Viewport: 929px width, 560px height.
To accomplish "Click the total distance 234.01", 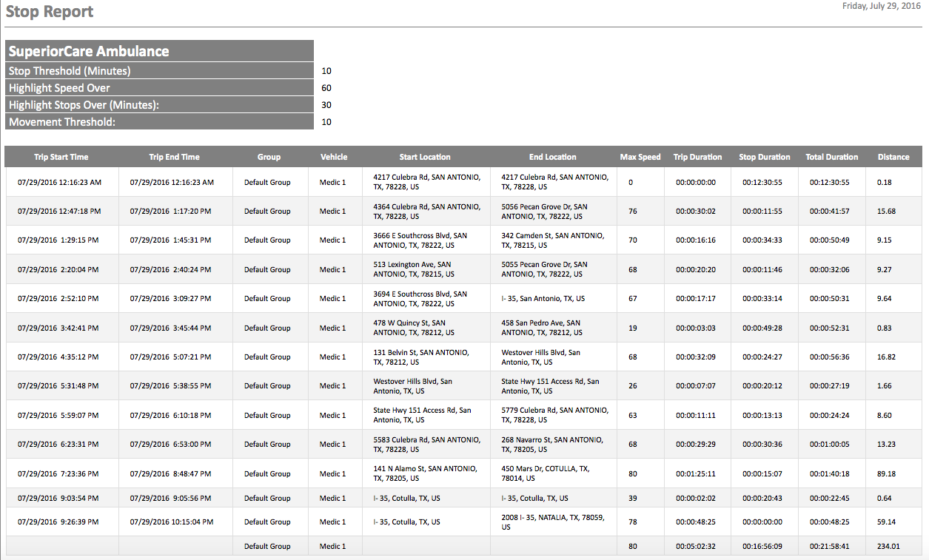I will click(x=888, y=546).
